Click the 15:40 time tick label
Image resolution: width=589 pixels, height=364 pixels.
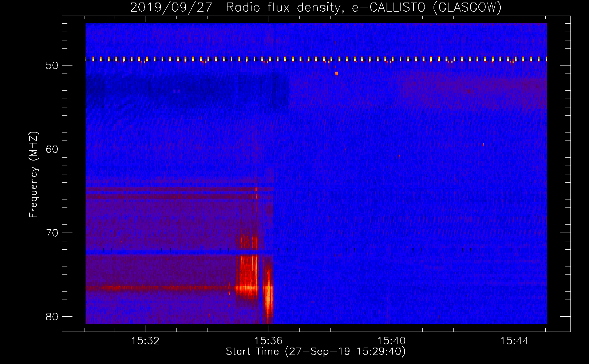click(392, 341)
